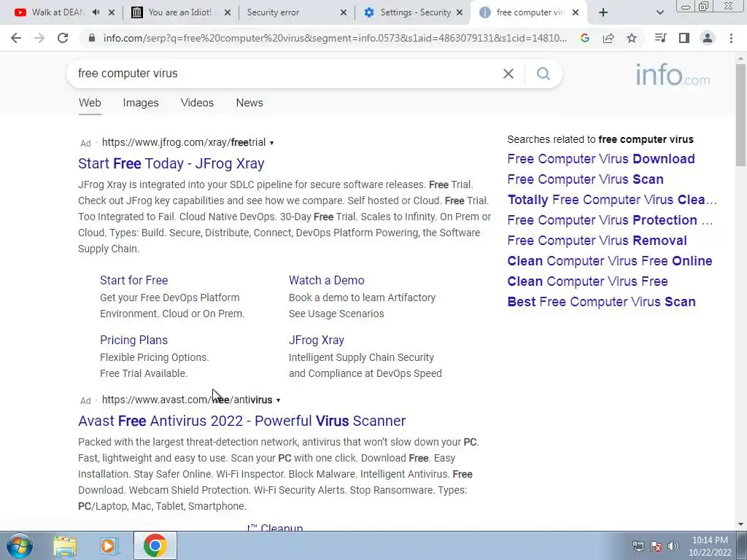Open 'Free Computer Virus Scan' related search
This screenshot has height=560, width=747.
coord(586,179)
